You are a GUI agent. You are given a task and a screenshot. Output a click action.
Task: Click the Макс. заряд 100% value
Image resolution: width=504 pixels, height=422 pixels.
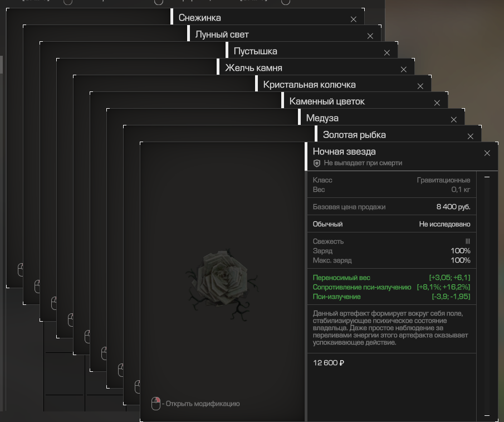[x=461, y=260]
